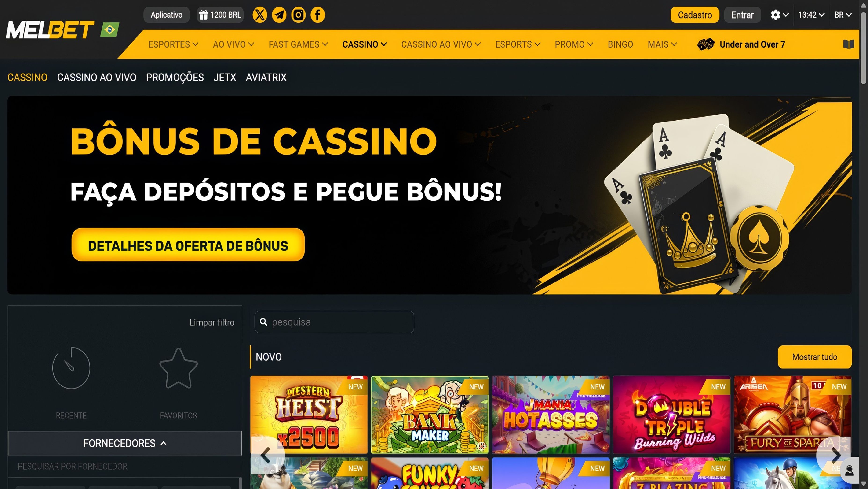Open the Facebook social icon
868x489 pixels.
tap(317, 15)
